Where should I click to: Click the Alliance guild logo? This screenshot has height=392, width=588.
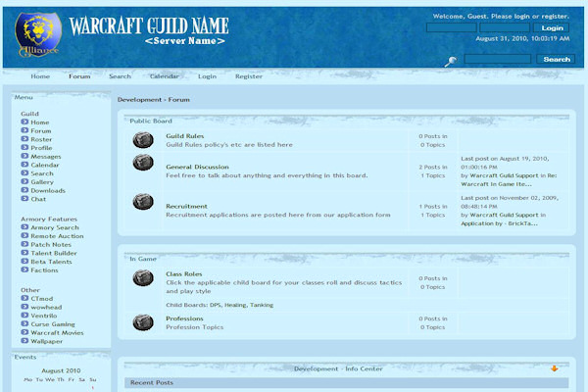click(38, 34)
